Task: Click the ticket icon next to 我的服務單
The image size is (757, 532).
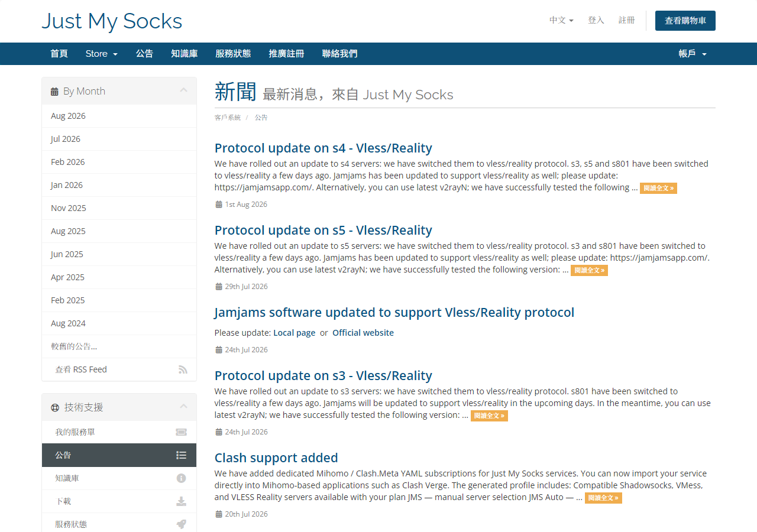Action: tap(182, 432)
